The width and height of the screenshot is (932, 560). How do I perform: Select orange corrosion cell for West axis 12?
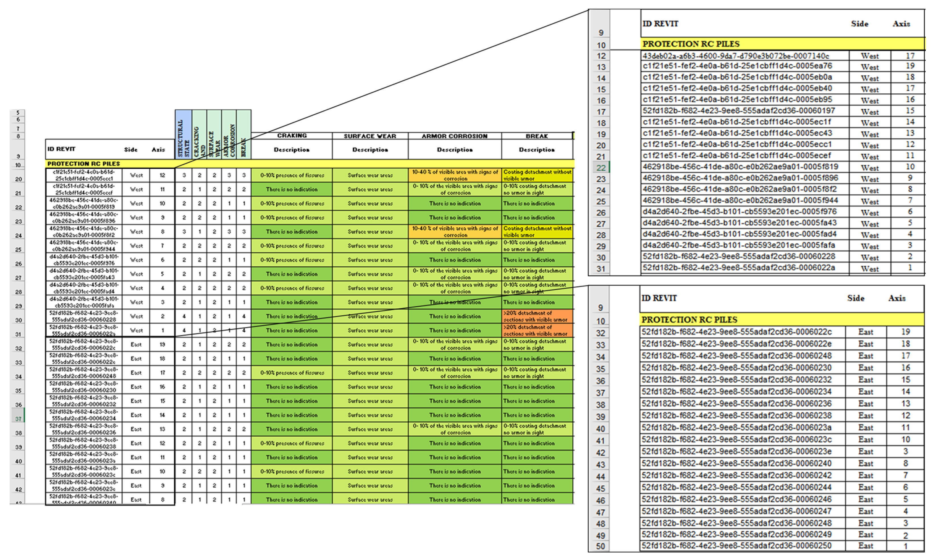coord(455,175)
